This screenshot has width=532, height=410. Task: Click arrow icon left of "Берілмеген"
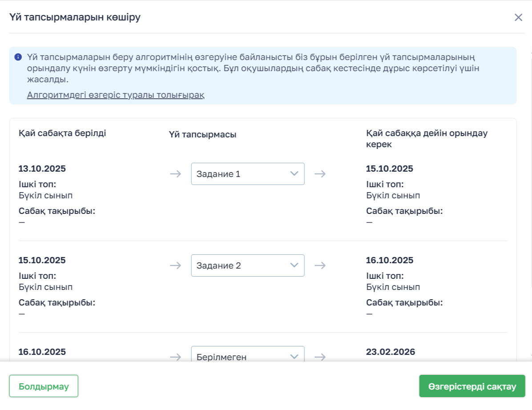pyautogui.click(x=176, y=357)
